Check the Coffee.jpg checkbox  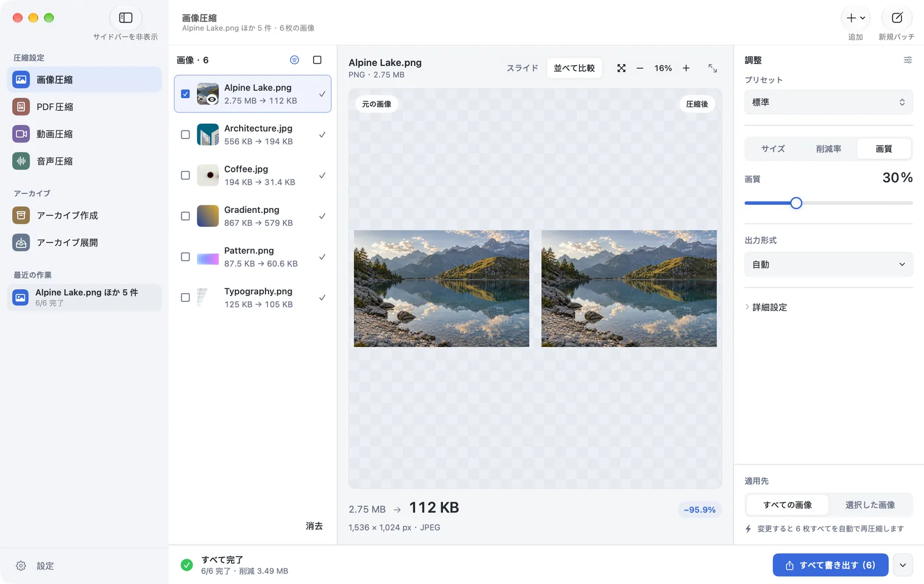tap(185, 175)
